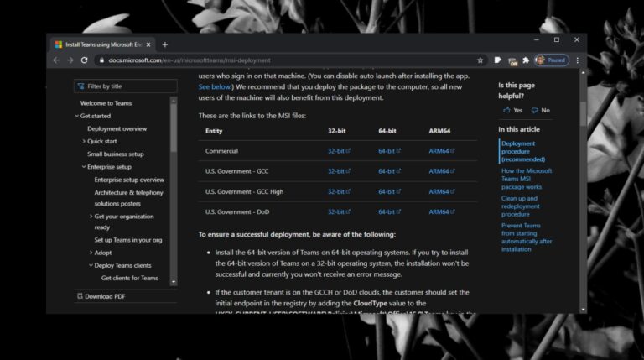Click the browser back arrow

(56, 60)
